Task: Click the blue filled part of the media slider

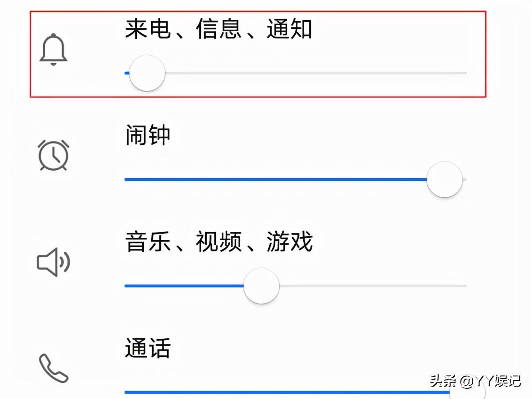Action: pyautogui.click(x=184, y=286)
